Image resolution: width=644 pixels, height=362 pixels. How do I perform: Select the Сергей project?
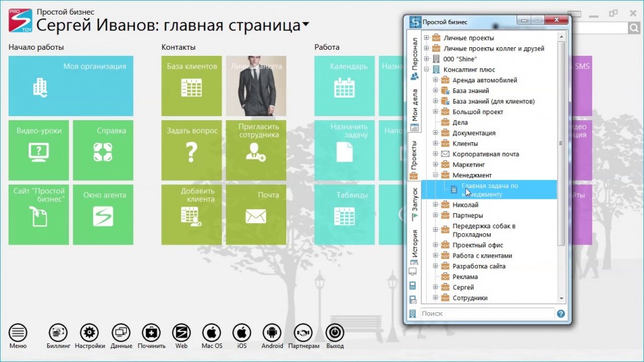[x=463, y=287]
